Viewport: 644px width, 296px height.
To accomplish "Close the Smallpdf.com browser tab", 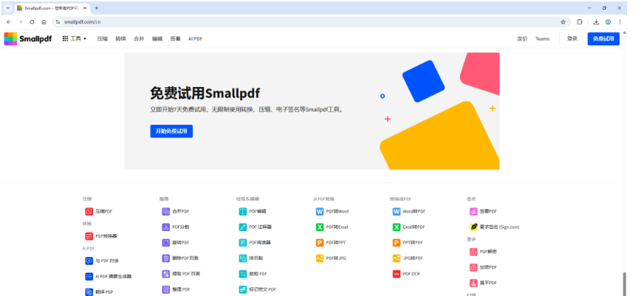I will 84,8.
